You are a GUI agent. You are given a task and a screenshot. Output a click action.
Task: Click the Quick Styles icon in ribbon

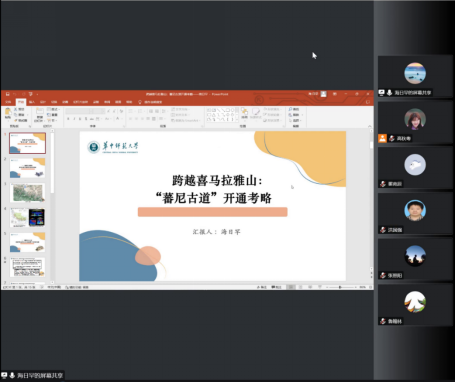pyautogui.click(x=256, y=112)
